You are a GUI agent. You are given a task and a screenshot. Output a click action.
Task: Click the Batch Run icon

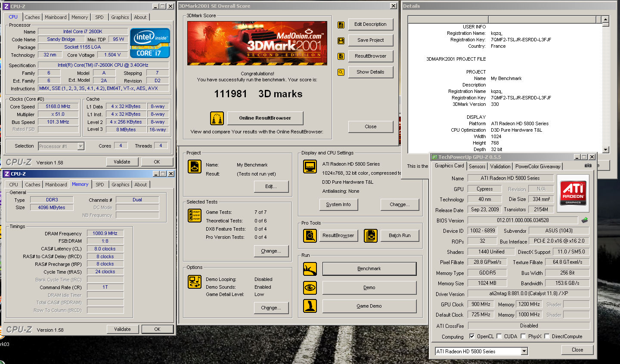coord(371,235)
